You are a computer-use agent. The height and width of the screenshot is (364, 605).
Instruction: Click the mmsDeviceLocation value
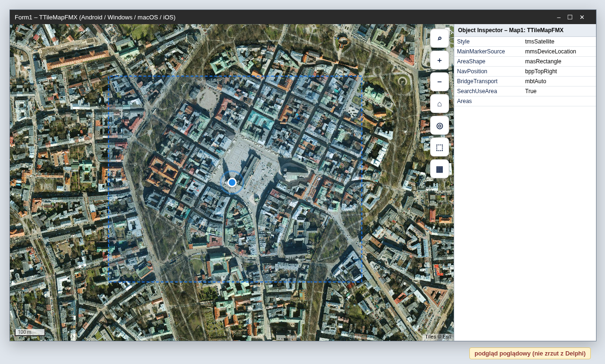(551, 52)
